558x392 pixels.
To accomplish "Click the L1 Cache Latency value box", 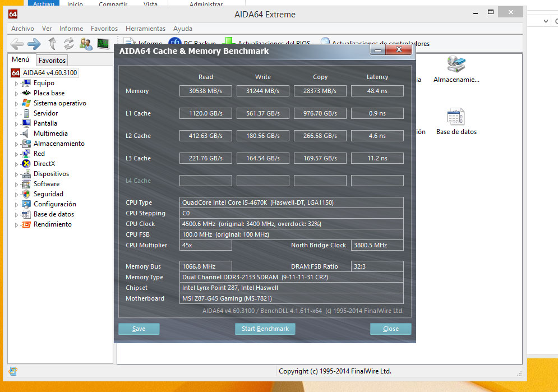I will point(377,113).
